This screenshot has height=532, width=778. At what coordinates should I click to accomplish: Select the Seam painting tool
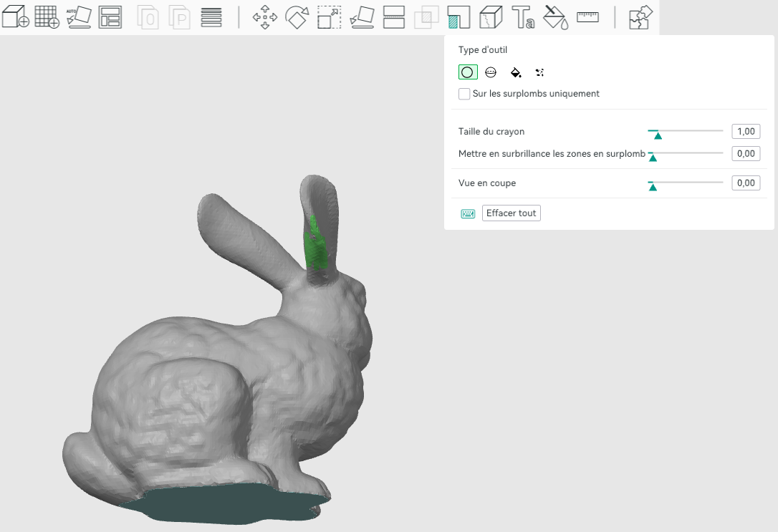click(x=491, y=17)
